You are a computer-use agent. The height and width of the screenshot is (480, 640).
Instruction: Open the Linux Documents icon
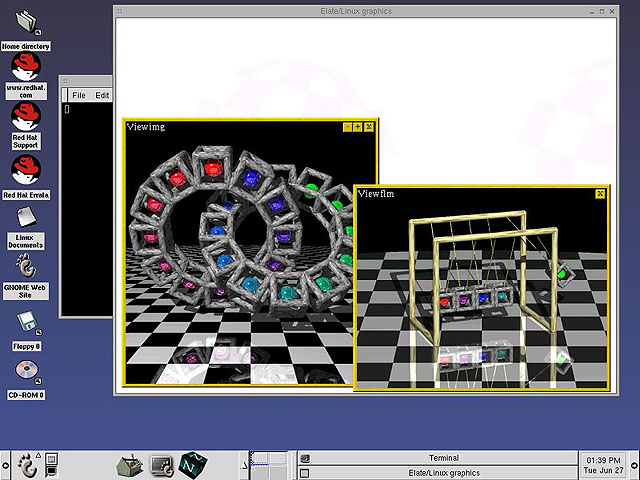tap(25, 217)
